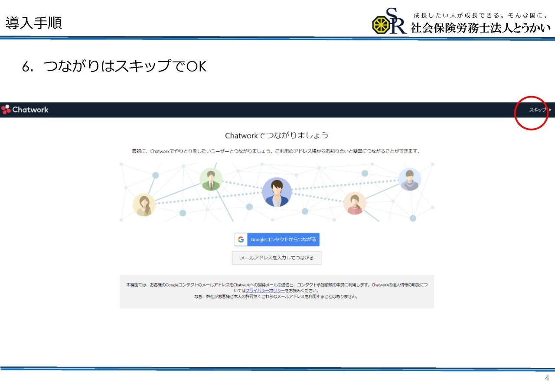Click the intro sentence starting 最初に、Chatworkで
The width and height of the screenshot is (555, 392).
click(276, 152)
